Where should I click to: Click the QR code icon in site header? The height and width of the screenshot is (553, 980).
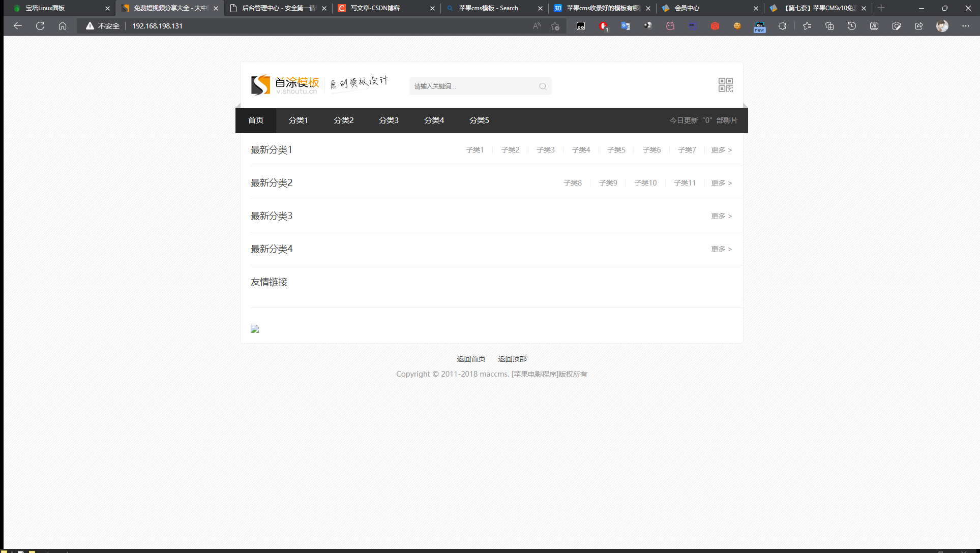click(726, 85)
